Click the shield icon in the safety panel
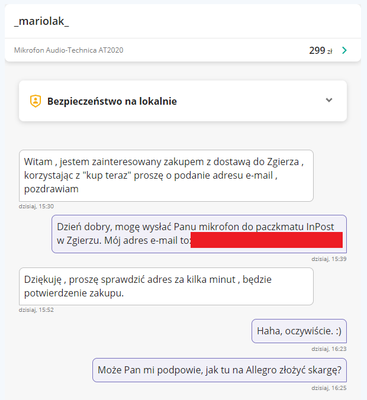Image resolution: width=367 pixels, height=400 pixels. [x=35, y=101]
